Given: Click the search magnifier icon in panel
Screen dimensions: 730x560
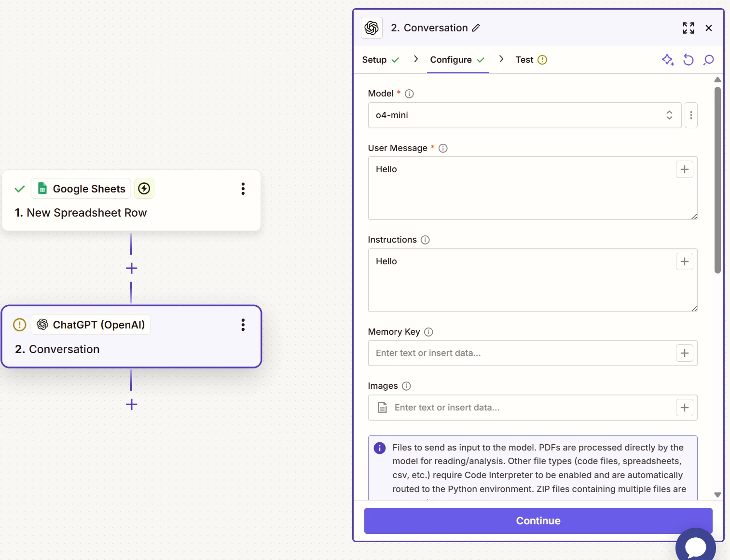Looking at the screenshot, I should tap(709, 60).
